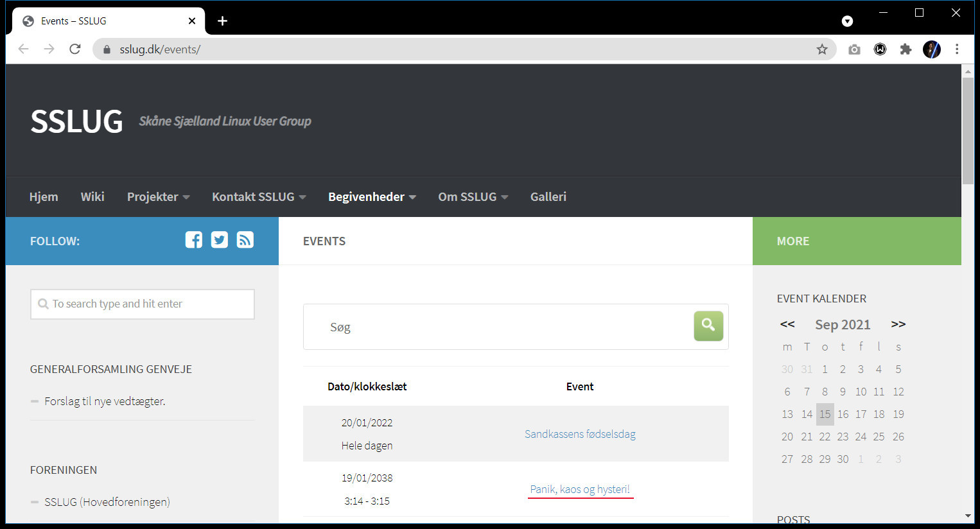Open the Galleri menu item
This screenshot has width=980, height=529.
548,197
